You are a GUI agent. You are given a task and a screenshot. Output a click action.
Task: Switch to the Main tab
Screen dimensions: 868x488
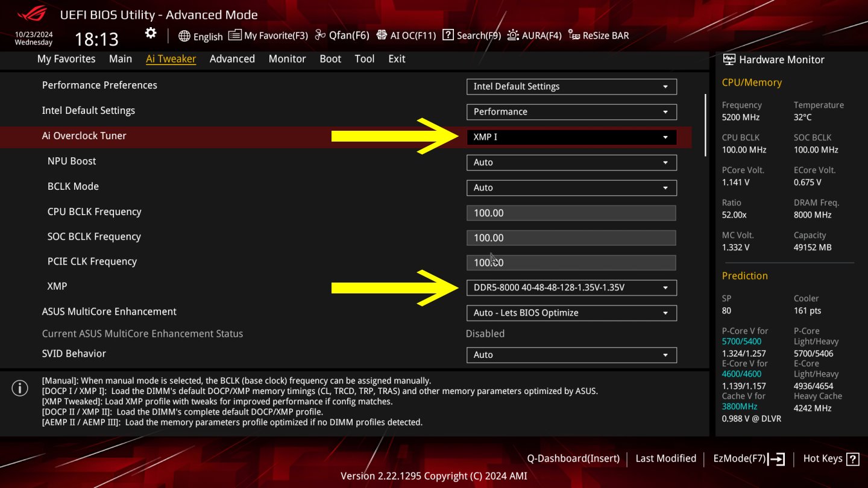click(x=121, y=59)
